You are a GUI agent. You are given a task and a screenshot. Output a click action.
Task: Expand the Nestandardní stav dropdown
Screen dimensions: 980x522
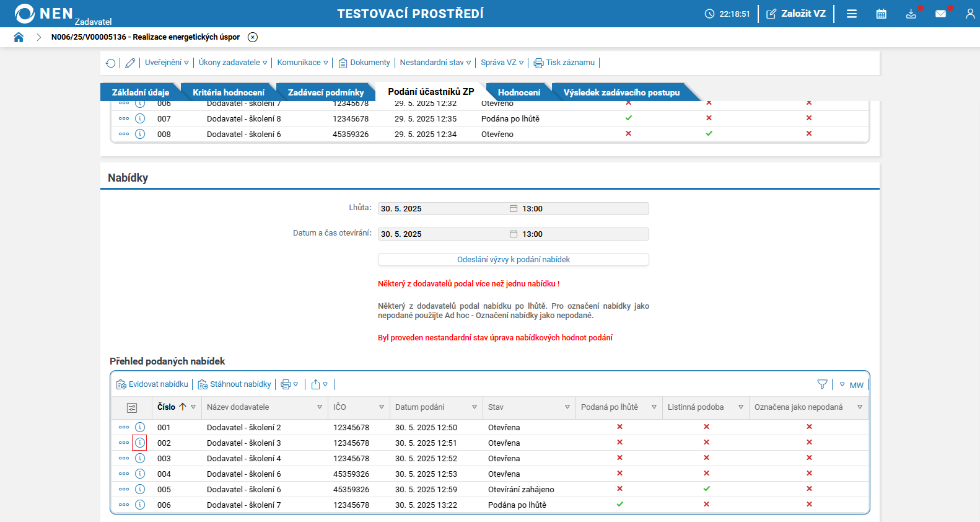tap(435, 63)
